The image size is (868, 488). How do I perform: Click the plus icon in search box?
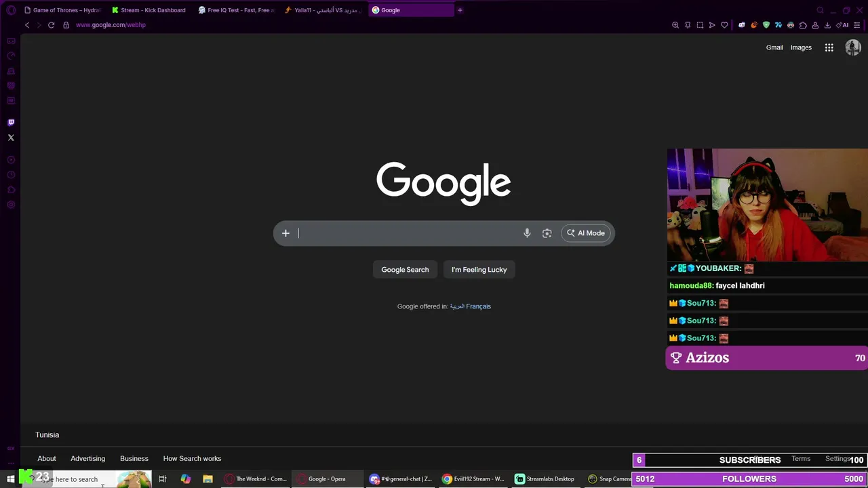point(285,233)
